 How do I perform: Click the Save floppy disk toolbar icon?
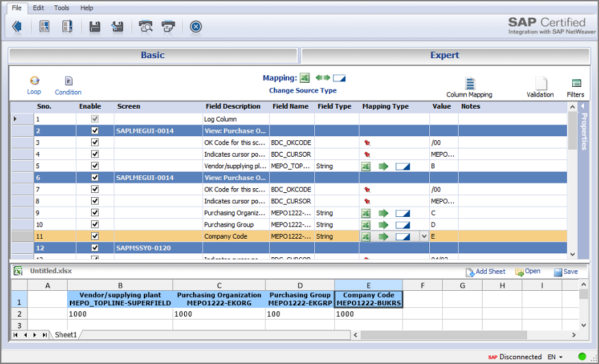coord(94,27)
